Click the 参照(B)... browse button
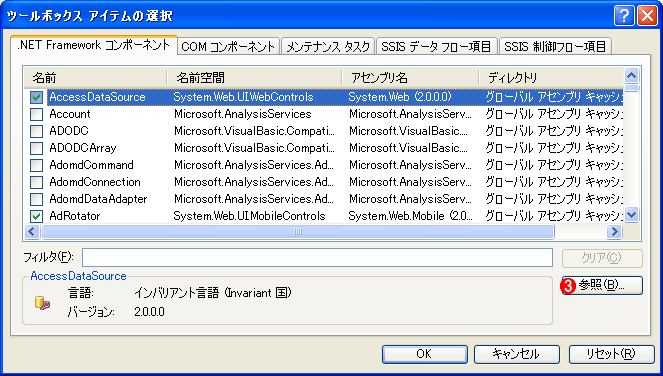Screen dimensions: 663x376 [x=602, y=285]
